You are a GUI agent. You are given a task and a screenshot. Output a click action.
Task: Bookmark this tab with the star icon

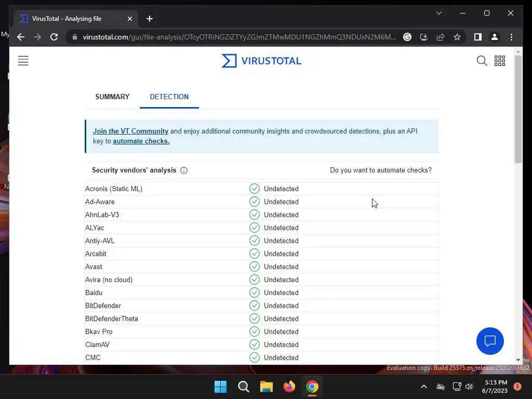(x=457, y=37)
